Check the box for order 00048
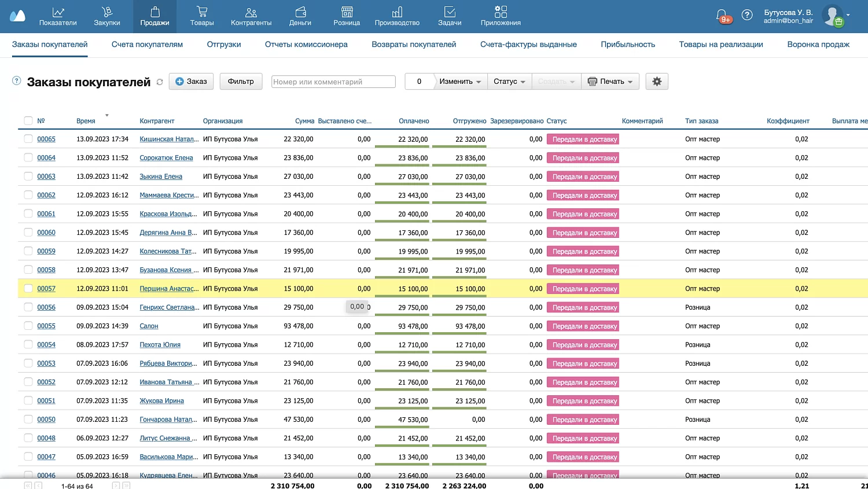868x489 pixels. (x=28, y=438)
